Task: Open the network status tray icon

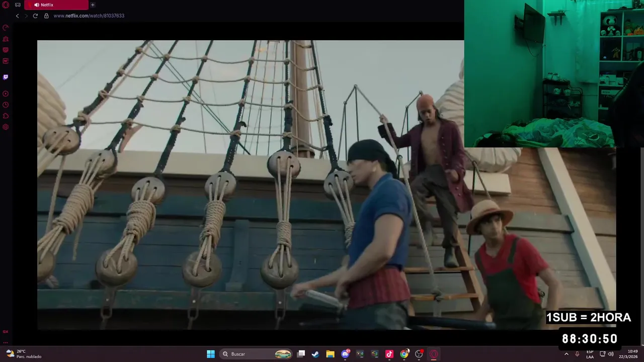Action: click(602, 354)
